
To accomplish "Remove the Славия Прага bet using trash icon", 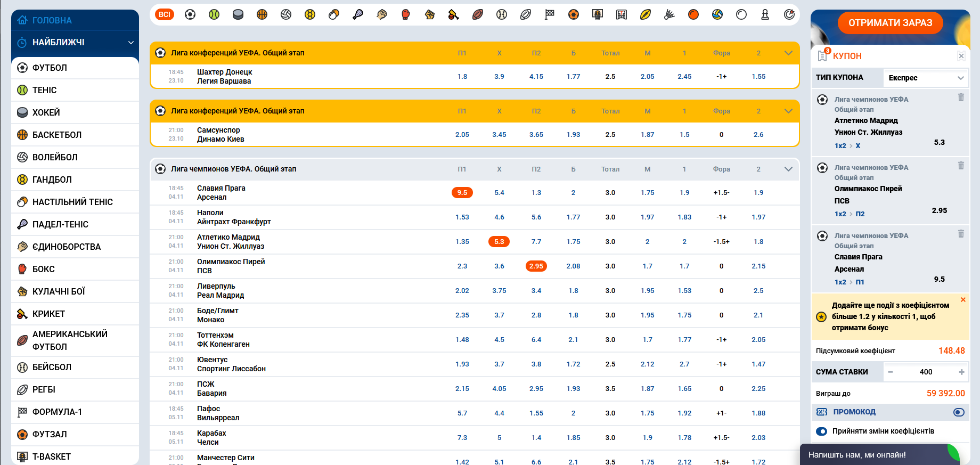I will 961,234.
